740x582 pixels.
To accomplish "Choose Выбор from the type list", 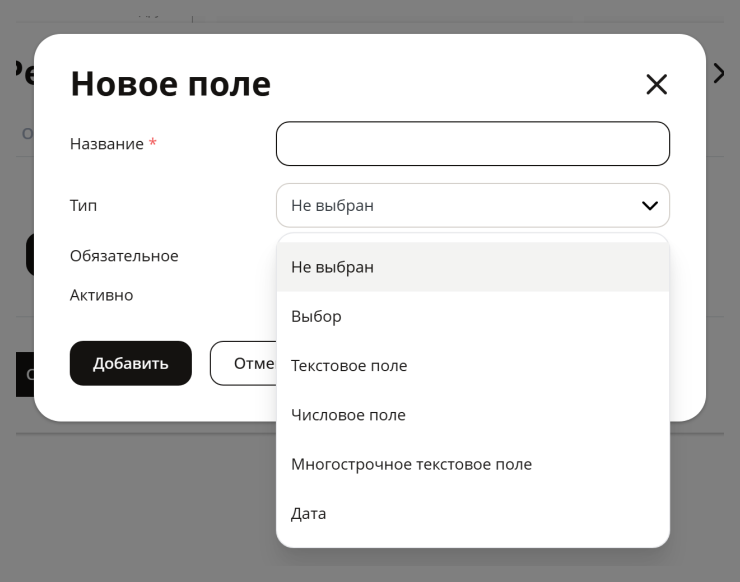I will coord(472,316).
